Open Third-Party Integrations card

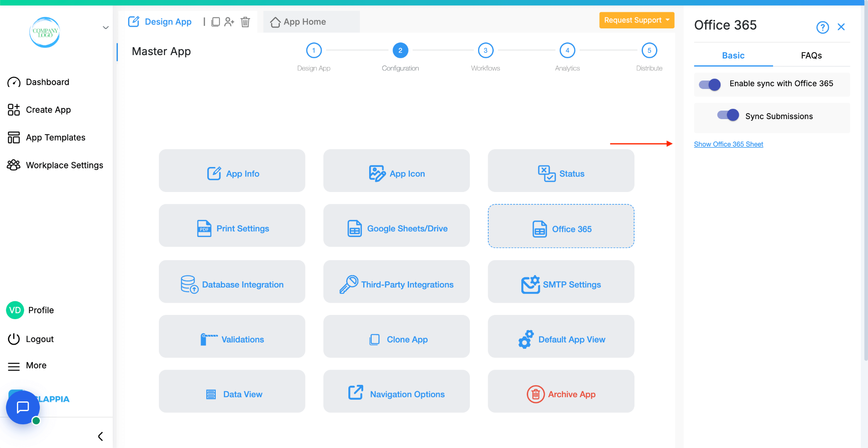(396, 281)
